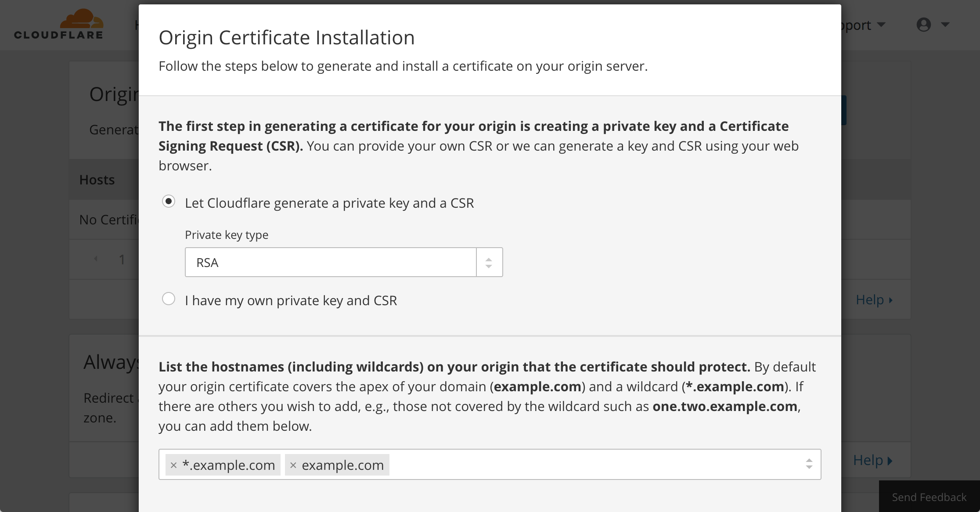Click the stepper arrows on the hostnames field
Screen dimensions: 980x512
point(809,464)
